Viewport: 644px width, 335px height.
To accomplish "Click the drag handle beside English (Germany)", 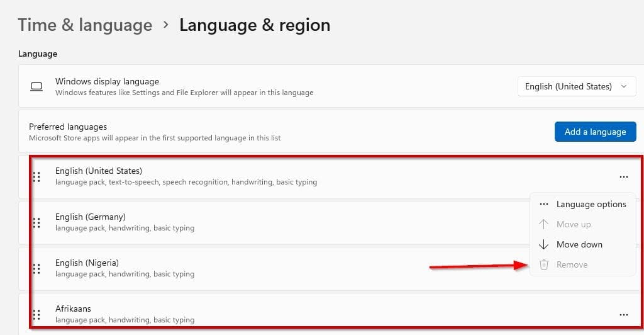I will (36, 222).
